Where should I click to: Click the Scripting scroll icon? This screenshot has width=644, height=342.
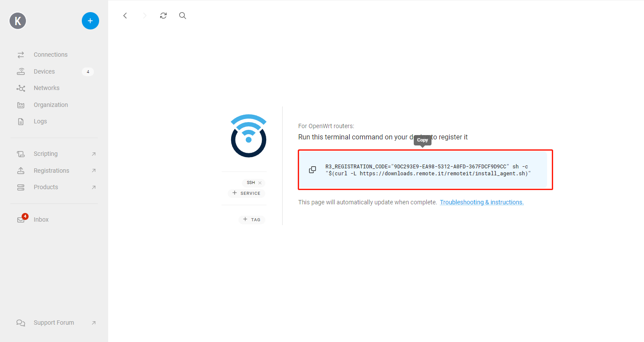pyautogui.click(x=21, y=154)
